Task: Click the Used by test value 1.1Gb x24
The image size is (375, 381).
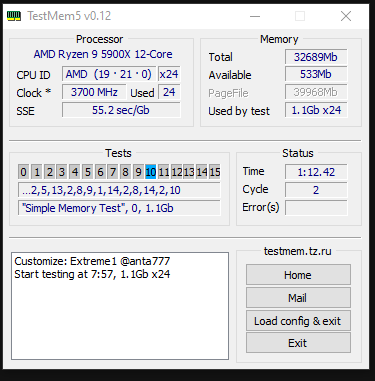Action: (x=316, y=110)
